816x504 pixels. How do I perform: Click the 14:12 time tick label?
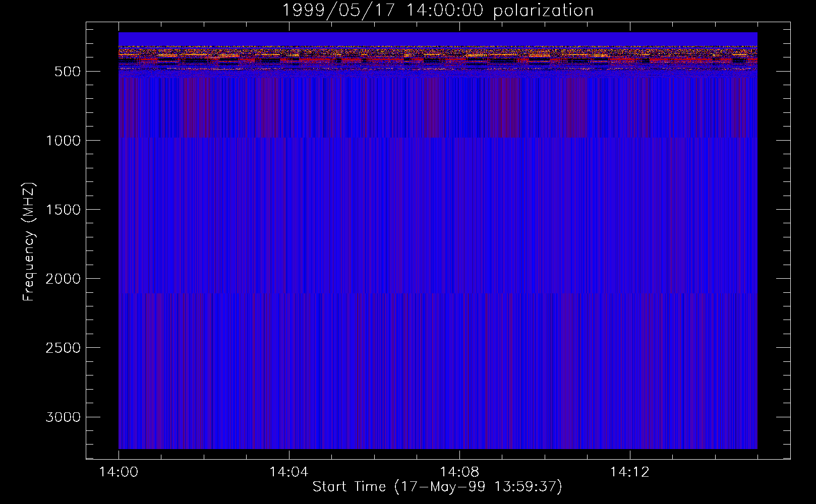pos(629,472)
